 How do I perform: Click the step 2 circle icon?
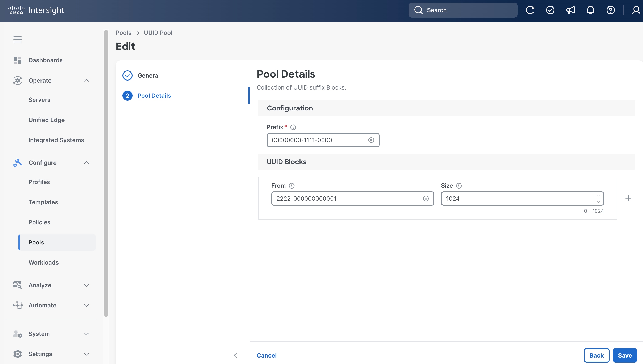(127, 95)
